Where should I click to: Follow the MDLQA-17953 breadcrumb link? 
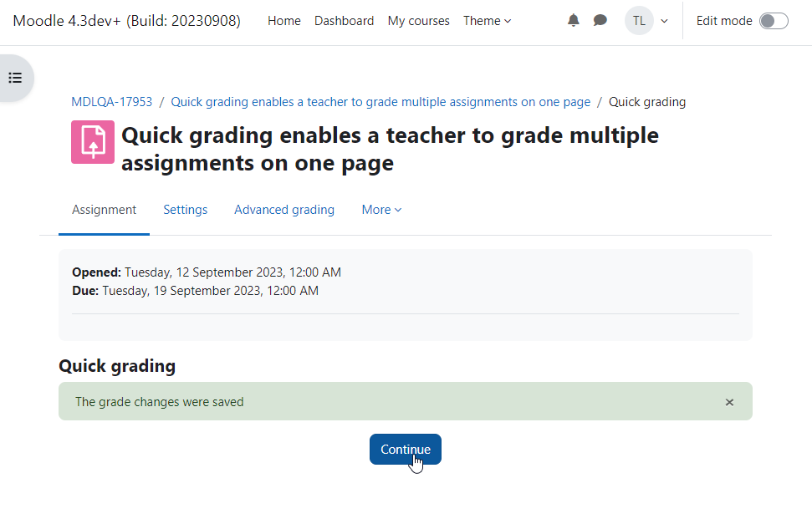coord(112,102)
